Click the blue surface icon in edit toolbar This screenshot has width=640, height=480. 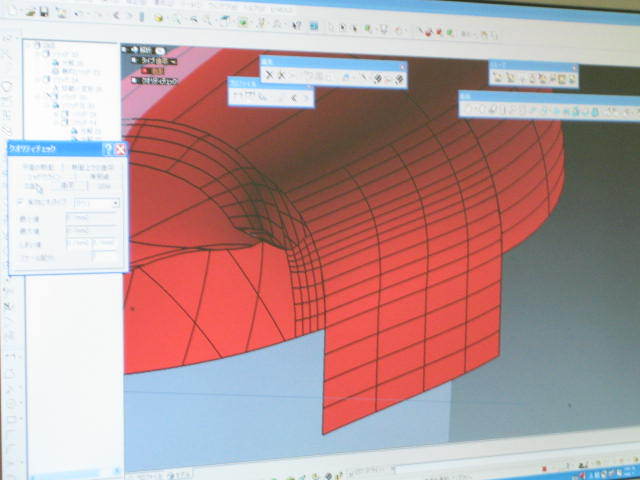(x=346, y=77)
